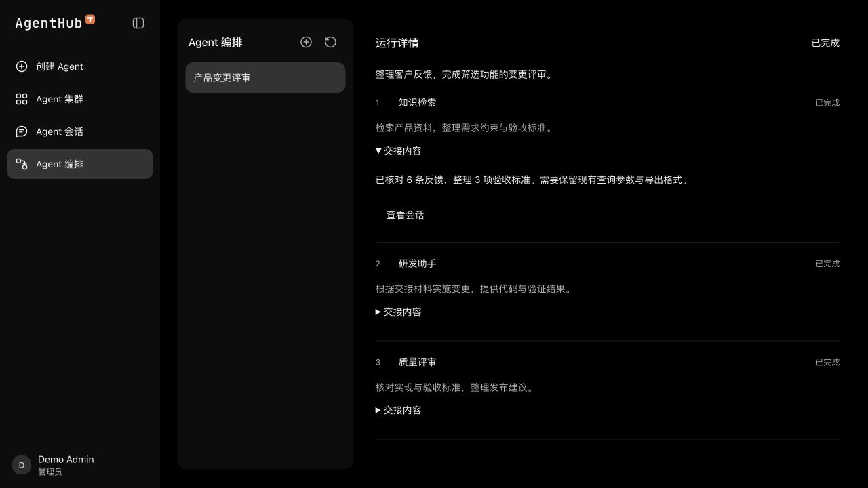Image resolution: width=868 pixels, height=488 pixels.
Task: Open Agent 会话 page
Action: click(x=80, y=131)
